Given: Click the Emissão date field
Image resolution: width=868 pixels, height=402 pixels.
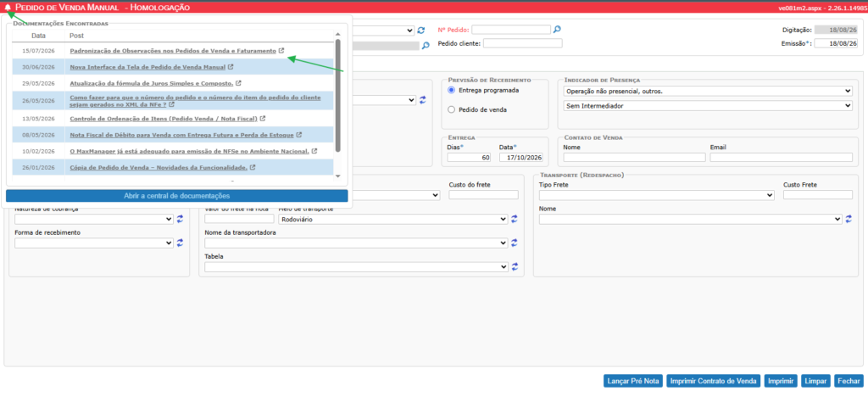Looking at the screenshot, I should point(836,44).
